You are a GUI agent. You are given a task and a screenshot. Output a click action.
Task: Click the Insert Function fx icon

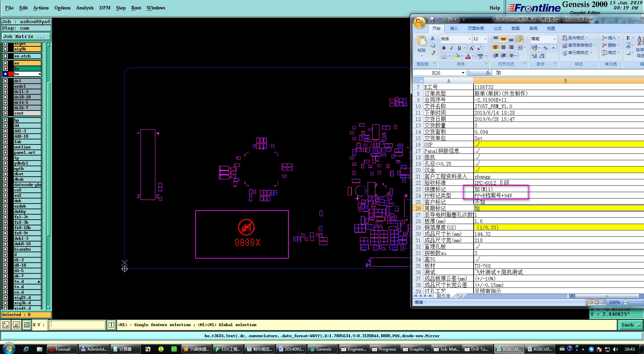(x=488, y=73)
